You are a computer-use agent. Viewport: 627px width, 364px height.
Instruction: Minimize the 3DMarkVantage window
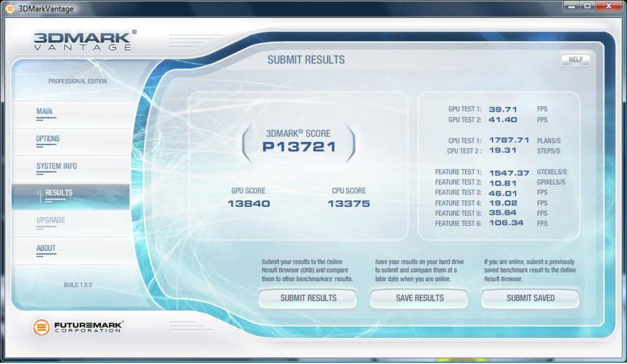(x=572, y=6)
